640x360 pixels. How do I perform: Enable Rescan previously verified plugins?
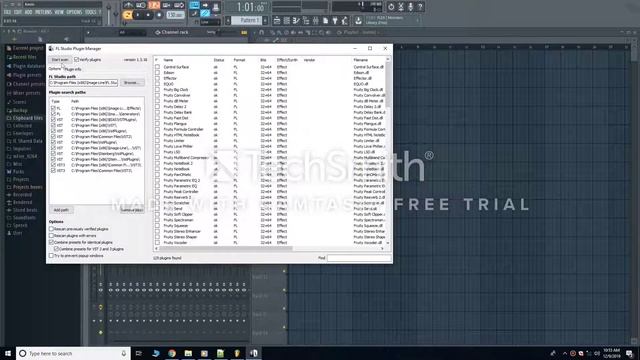51,229
